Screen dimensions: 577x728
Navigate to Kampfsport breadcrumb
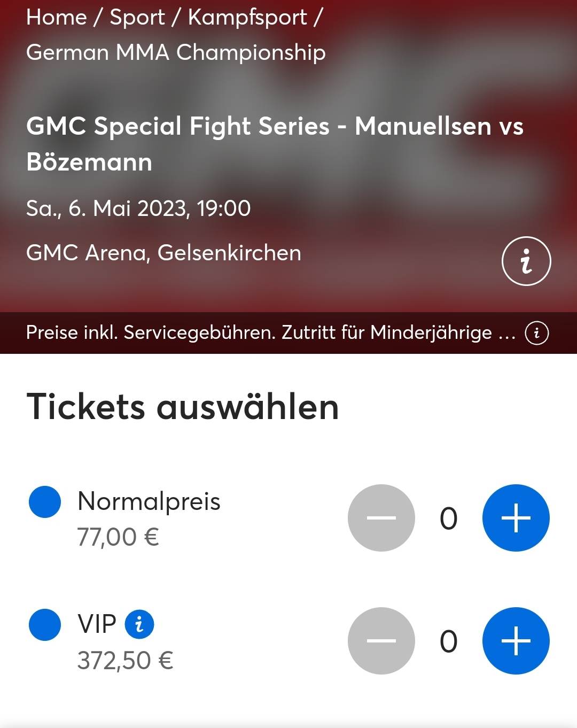tap(247, 17)
